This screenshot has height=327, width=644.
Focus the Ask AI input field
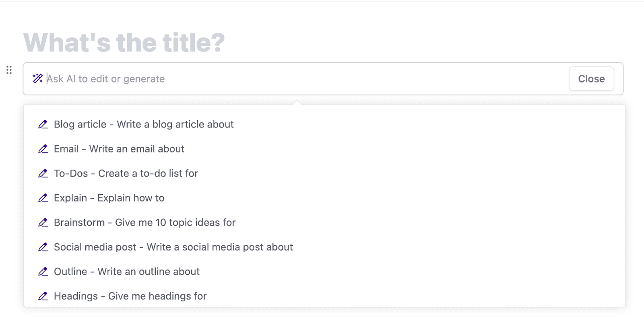click(282, 79)
